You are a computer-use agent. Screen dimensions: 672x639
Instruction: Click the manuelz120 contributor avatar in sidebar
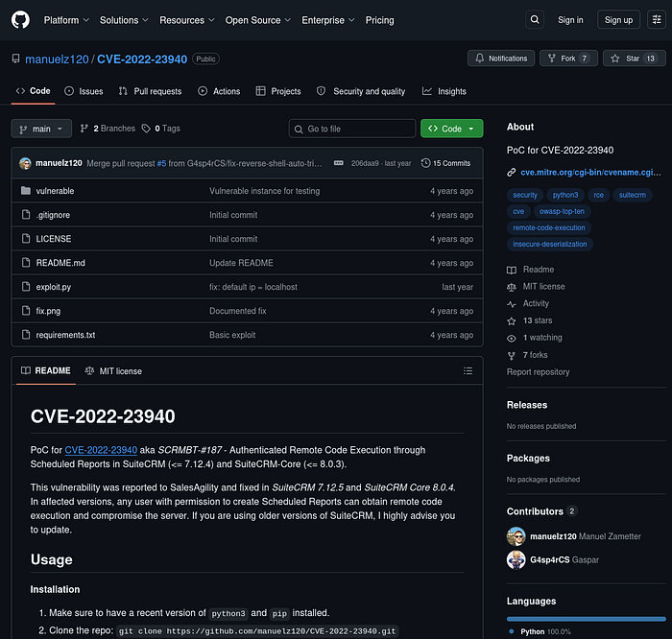516,536
